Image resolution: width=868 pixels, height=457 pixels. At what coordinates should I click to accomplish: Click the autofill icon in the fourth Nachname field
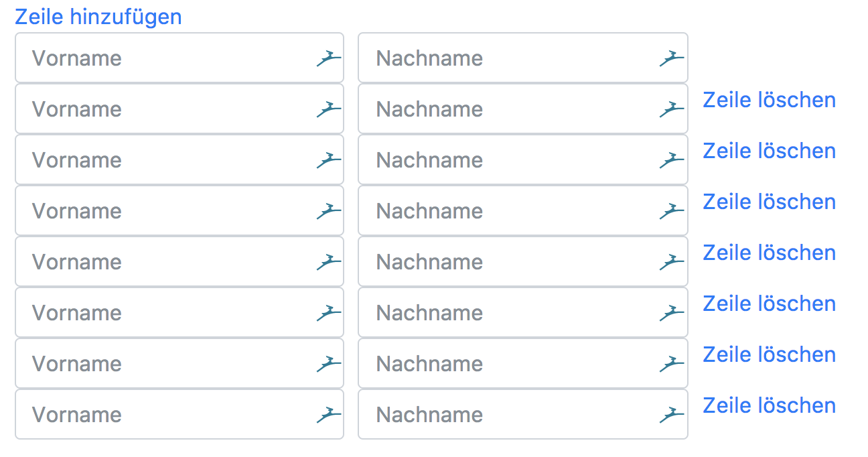point(672,211)
